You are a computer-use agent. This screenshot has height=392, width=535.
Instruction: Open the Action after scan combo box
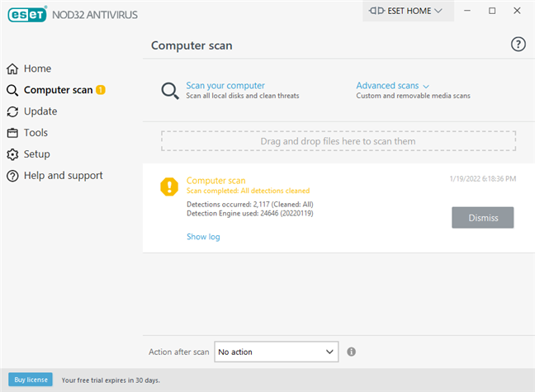(x=277, y=352)
